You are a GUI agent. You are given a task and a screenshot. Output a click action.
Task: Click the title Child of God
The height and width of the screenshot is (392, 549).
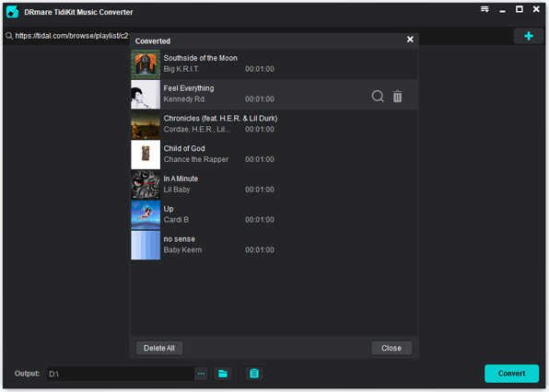click(184, 148)
